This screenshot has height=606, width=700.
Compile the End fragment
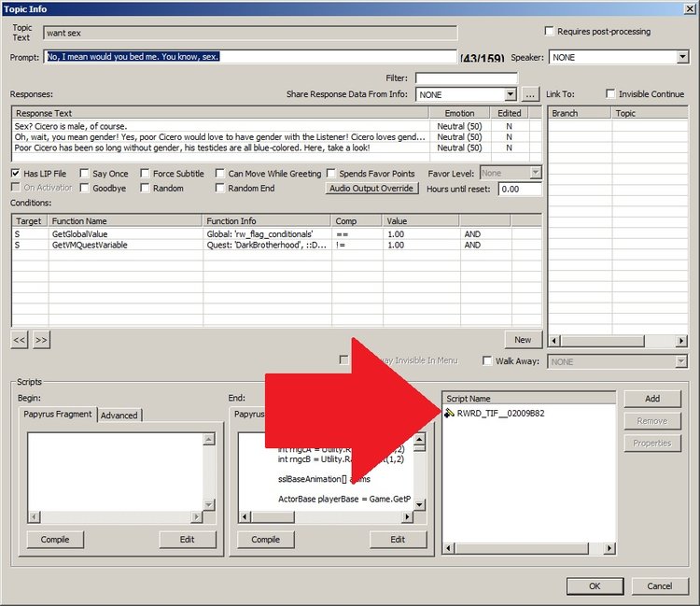(266, 540)
